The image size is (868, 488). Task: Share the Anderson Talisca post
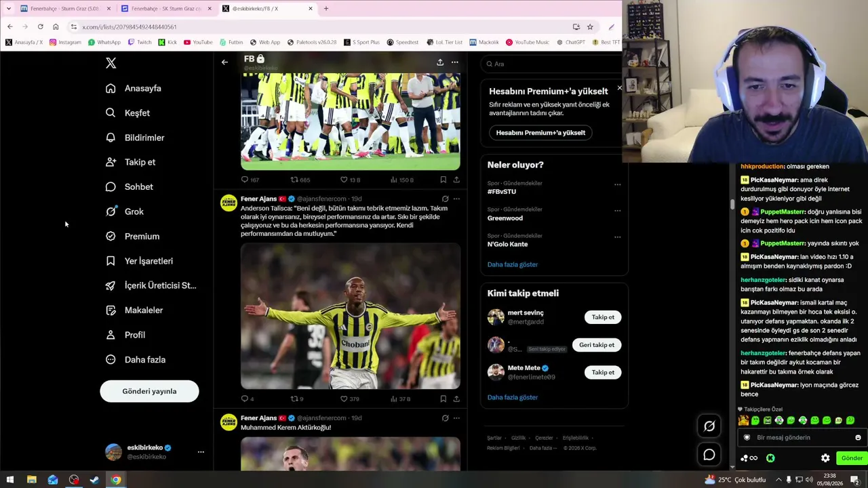coord(456,399)
